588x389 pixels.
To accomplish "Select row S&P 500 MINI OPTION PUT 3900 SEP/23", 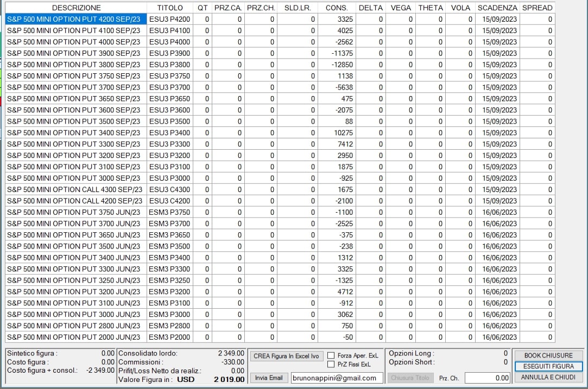I will click(x=280, y=53).
